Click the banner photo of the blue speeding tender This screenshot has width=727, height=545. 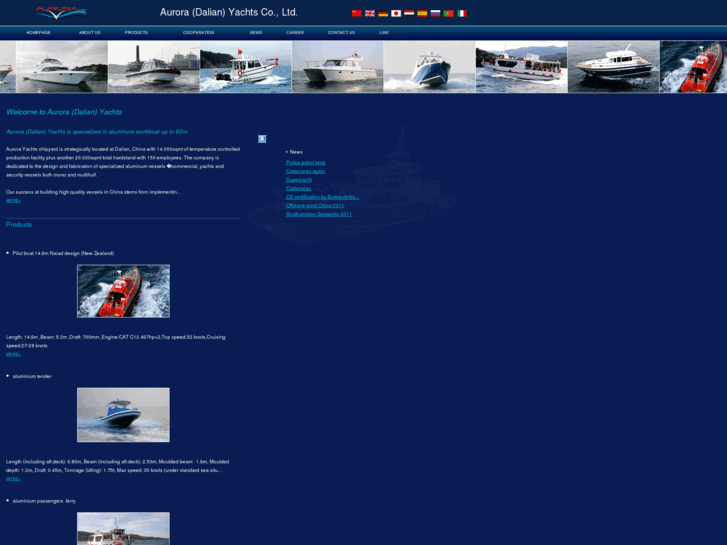tap(429, 67)
